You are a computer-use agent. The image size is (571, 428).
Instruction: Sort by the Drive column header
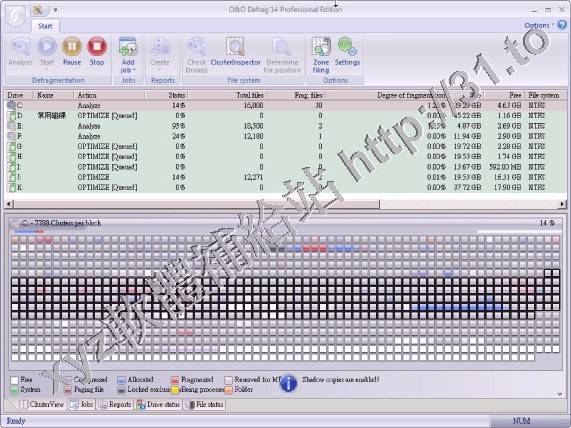[19, 95]
